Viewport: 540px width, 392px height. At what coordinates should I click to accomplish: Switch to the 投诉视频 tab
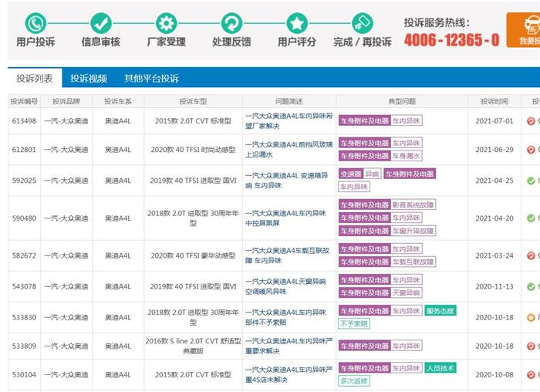tap(89, 78)
